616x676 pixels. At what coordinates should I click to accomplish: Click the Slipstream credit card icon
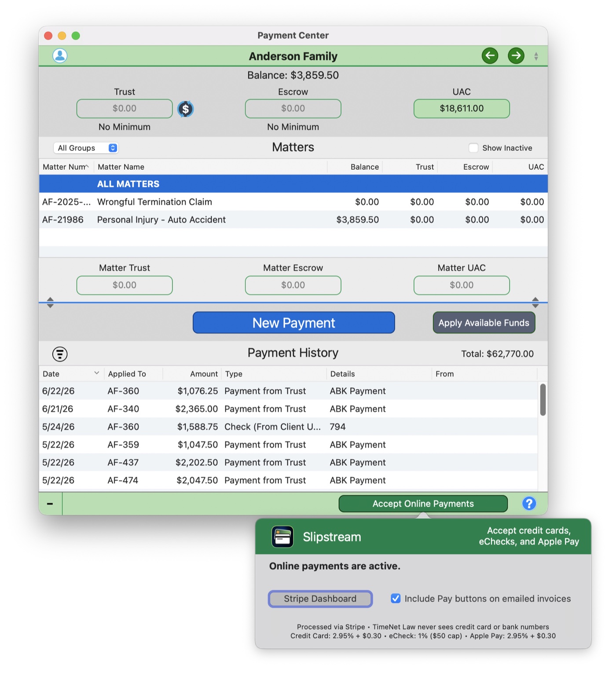coord(282,537)
